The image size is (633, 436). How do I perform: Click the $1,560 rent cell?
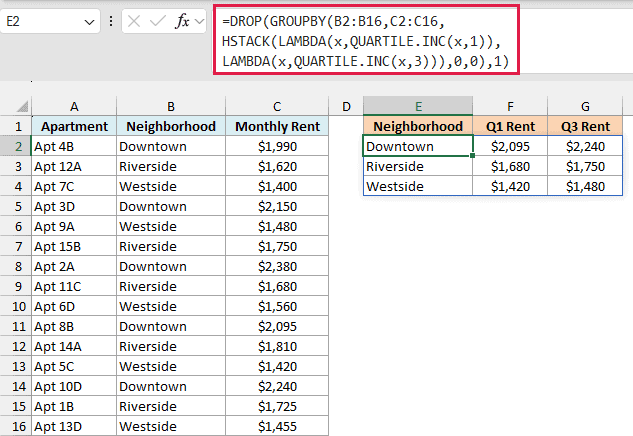pyautogui.click(x=277, y=306)
